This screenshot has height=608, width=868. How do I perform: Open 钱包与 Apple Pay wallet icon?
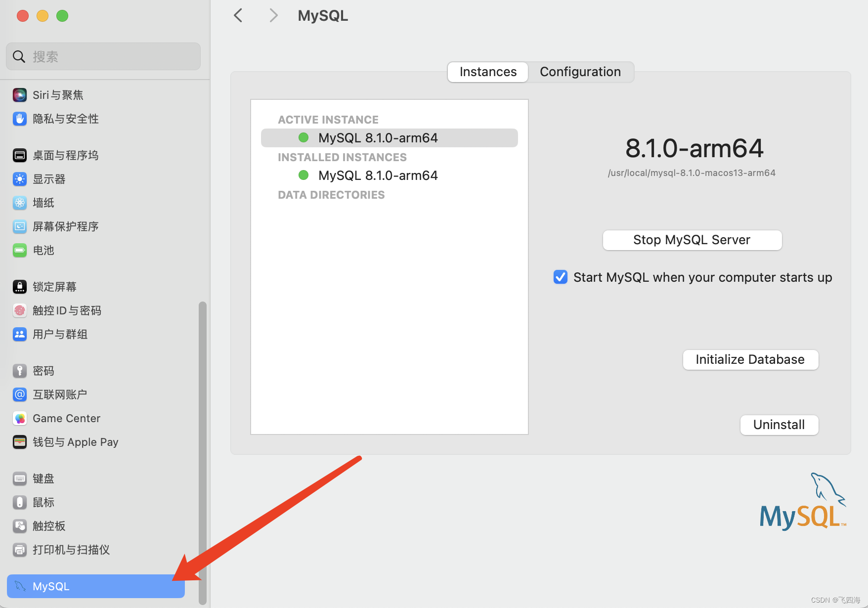tap(20, 442)
